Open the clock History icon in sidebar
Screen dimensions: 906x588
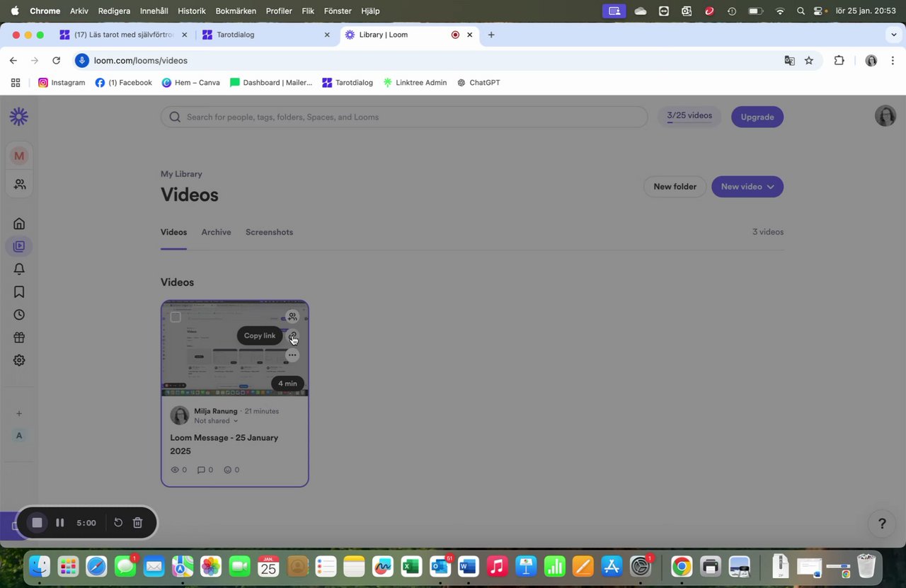pyautogui.click(x=19, y=315)
